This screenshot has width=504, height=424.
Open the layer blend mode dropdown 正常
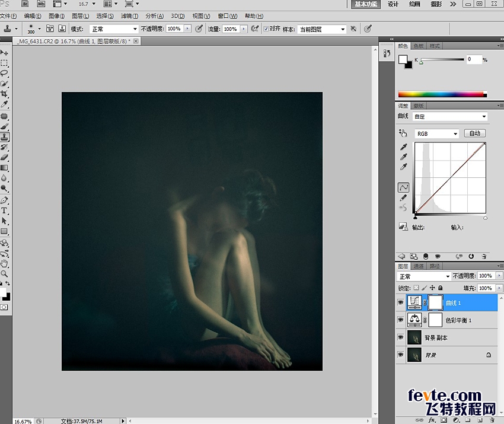[423, 276]
